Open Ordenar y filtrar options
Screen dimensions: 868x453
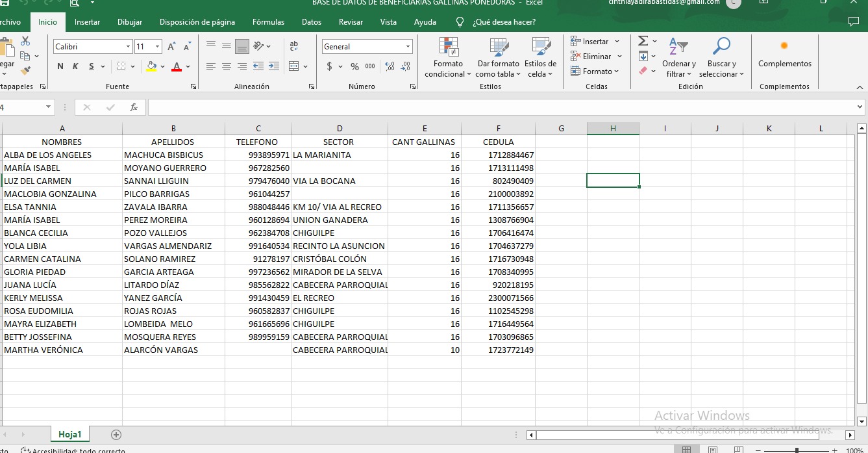[x=678, y=58]
